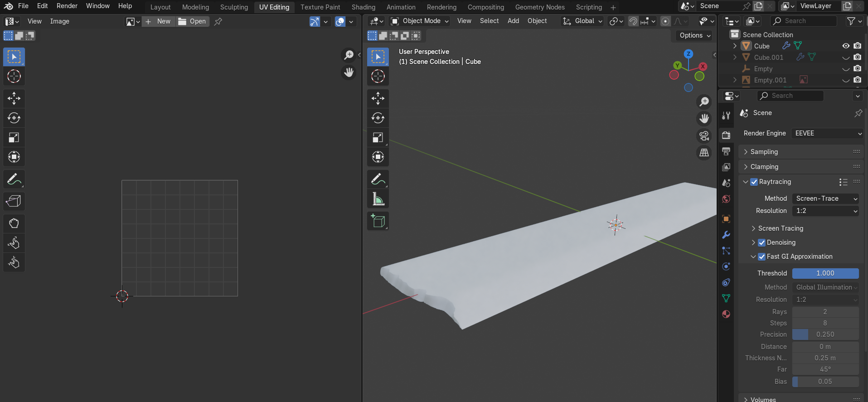The image size is (868, 402).
Task: Click the Open image button
Action: pyautogui.click(x=193, y=21)
